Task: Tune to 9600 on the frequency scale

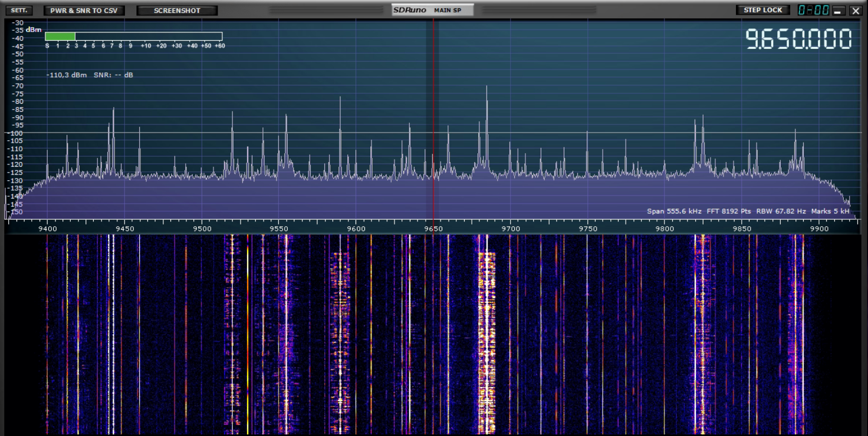Action: click(356, 228)
